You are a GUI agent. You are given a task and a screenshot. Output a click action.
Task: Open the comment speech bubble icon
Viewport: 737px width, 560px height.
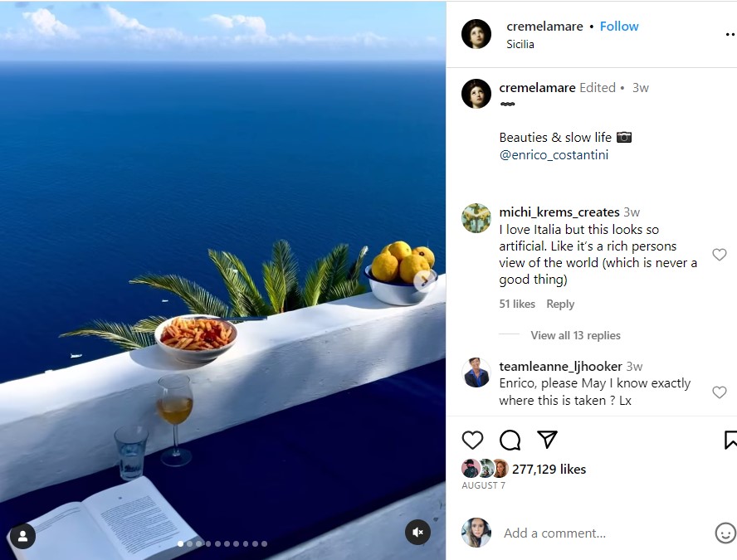coord(510,441)
